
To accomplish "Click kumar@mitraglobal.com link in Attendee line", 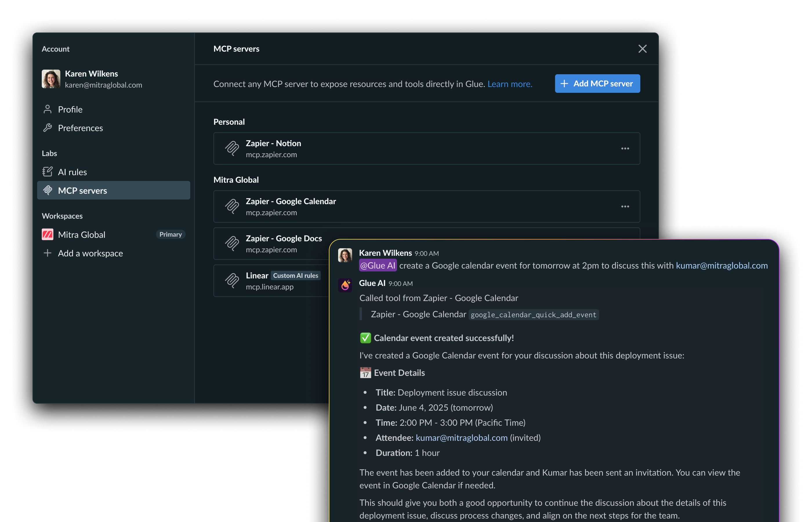I will (x=462, y=438).
